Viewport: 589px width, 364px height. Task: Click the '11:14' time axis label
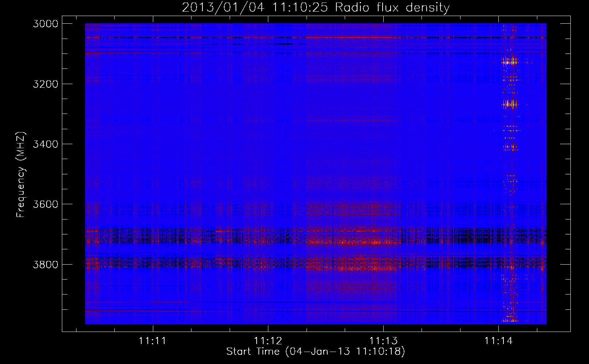(498, 341)
